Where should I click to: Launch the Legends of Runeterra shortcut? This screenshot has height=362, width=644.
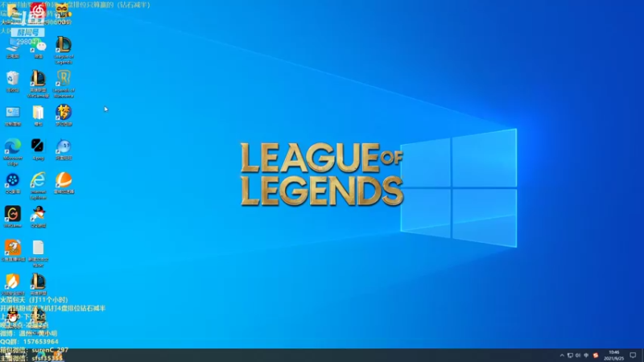point(64,84)
